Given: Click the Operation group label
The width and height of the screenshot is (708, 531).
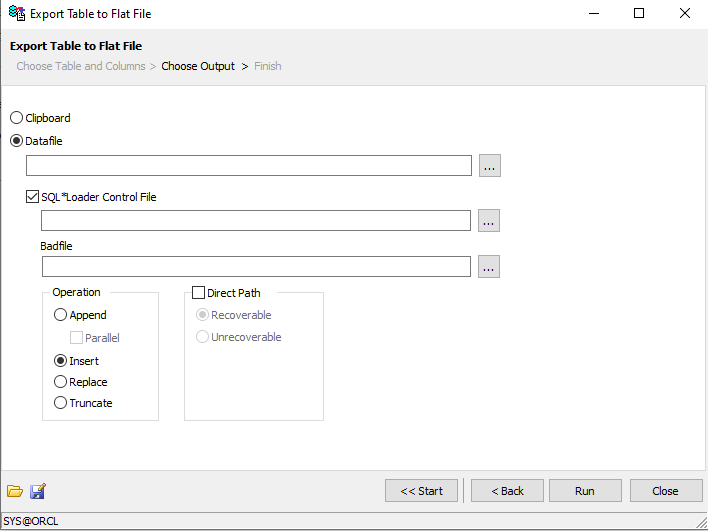Looking at the screenshot, I should coord(76,292).
